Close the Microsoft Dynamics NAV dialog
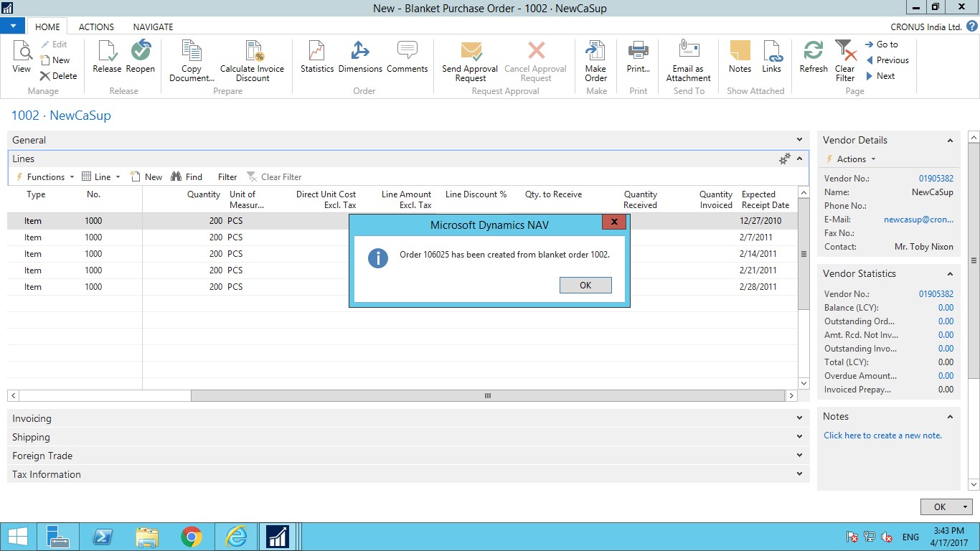The image size is (980, 551). pyautogui.click(x=613, y=222)
